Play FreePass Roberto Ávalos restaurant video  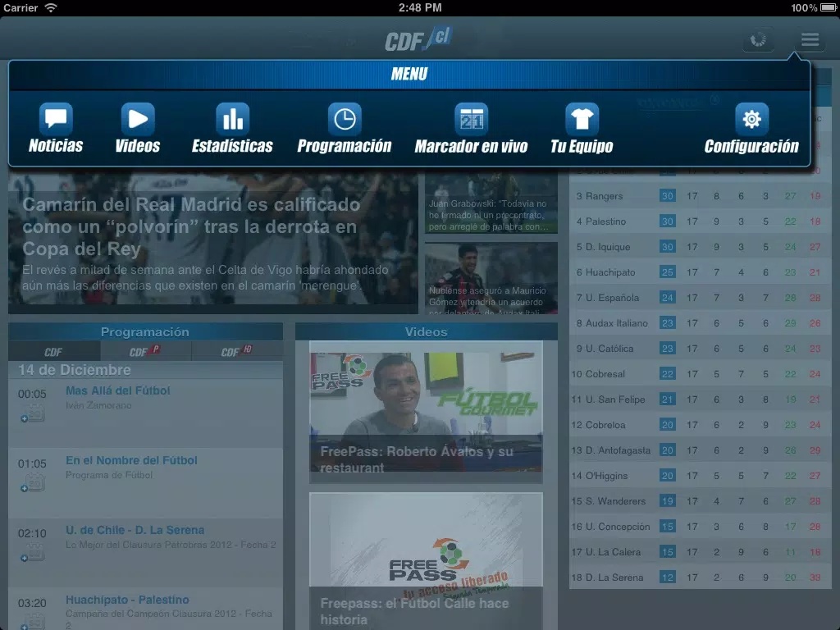click(x=426, y=412)
